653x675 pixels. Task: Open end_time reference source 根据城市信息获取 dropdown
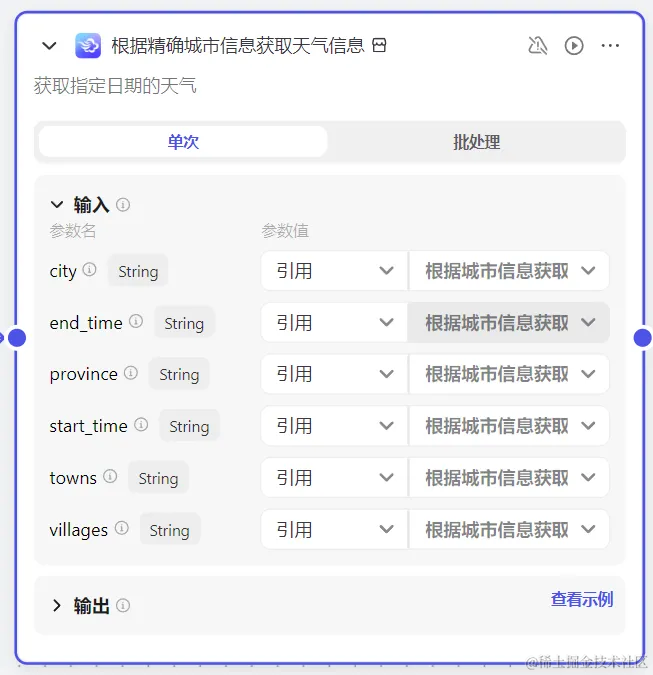[x=509, y=322]
